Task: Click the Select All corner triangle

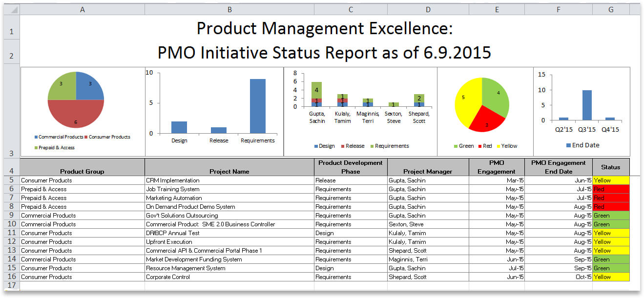Action: pos(12,9)
